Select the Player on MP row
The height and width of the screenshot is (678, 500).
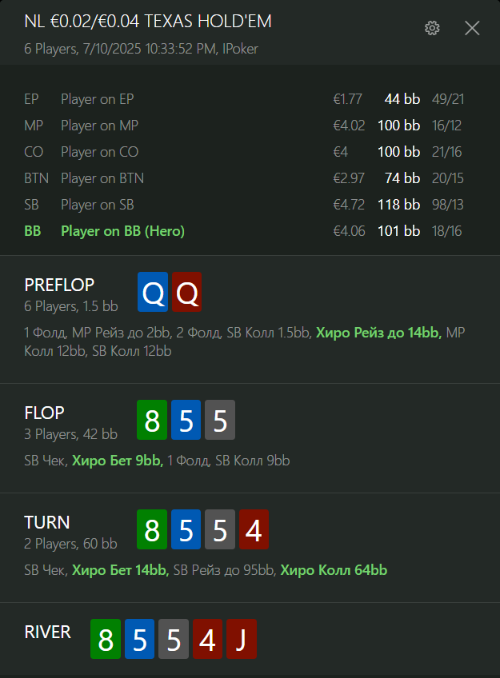pyautogui.click(x=244, y=125)
